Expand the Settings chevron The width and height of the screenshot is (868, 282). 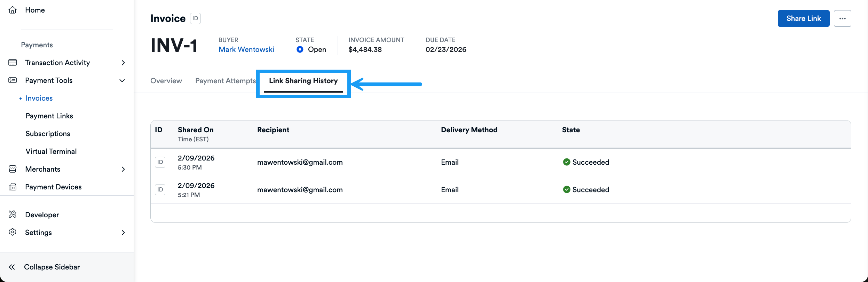coord(123,233)
